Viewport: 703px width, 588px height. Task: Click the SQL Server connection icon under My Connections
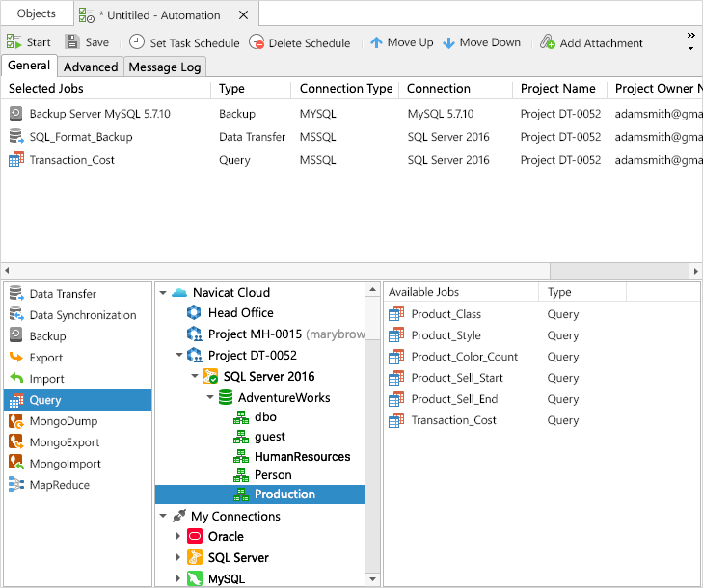(x=195, y=557)
